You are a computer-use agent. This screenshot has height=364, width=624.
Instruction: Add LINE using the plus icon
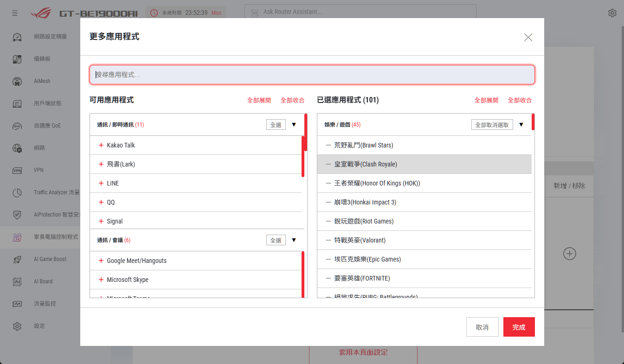coord(101,183)
